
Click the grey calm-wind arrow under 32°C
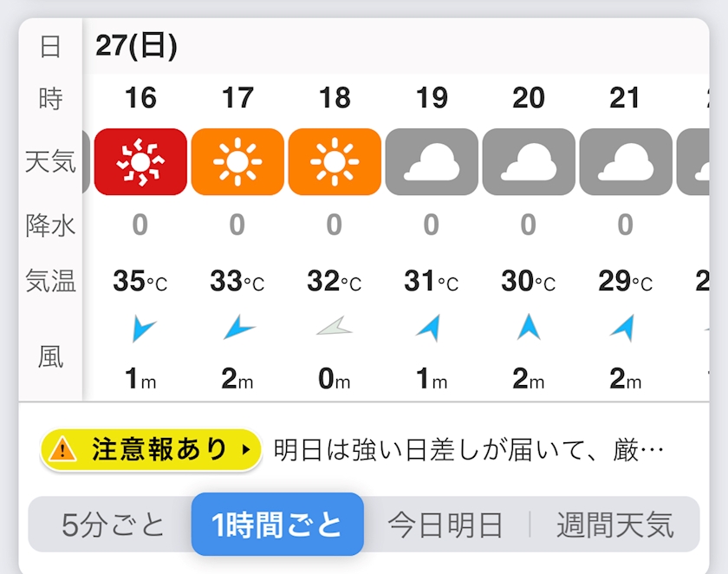pos(335,327)
